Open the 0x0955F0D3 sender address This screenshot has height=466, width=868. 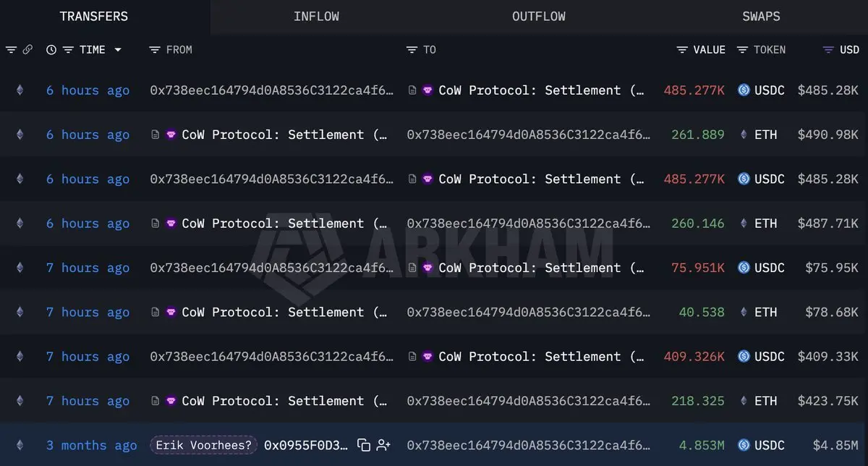click(x=306, y=445)
